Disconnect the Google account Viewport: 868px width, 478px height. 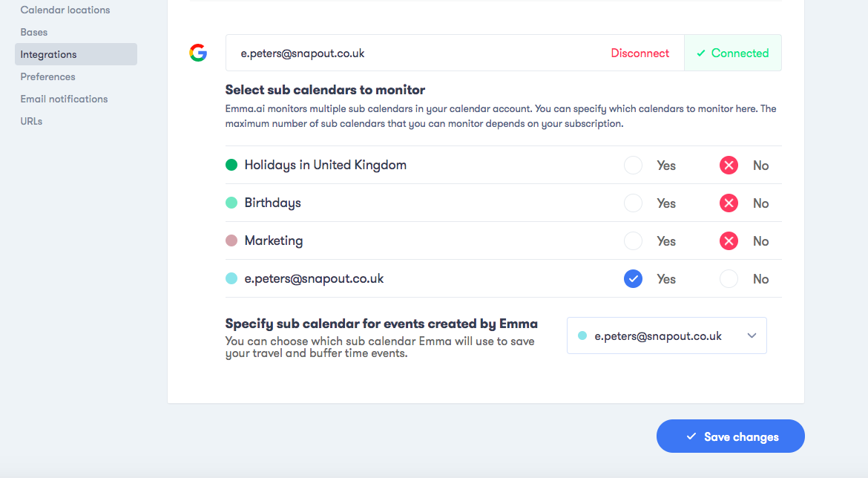click(x=640, y=53)
